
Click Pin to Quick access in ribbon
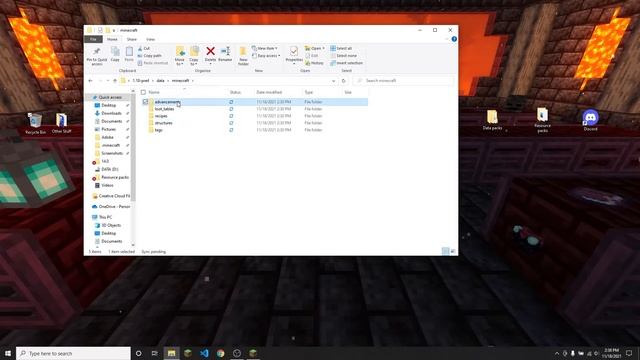(x=97, y=56)
